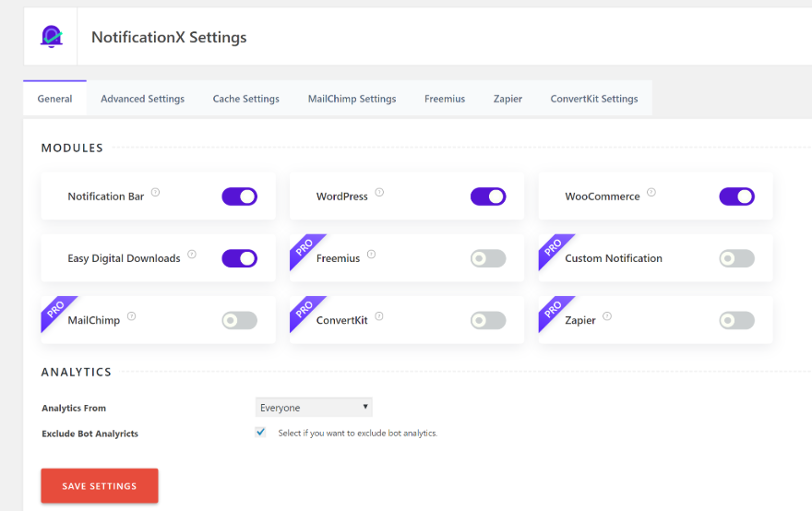
Task: Click the PRO ribbon on Custom Notification card
Action: click(553, 248)
